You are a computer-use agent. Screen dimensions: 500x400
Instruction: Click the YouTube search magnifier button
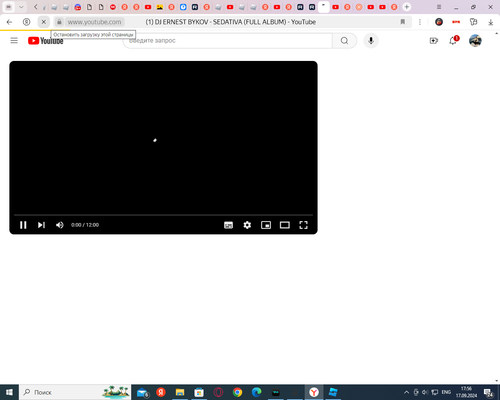coord(344,41)
